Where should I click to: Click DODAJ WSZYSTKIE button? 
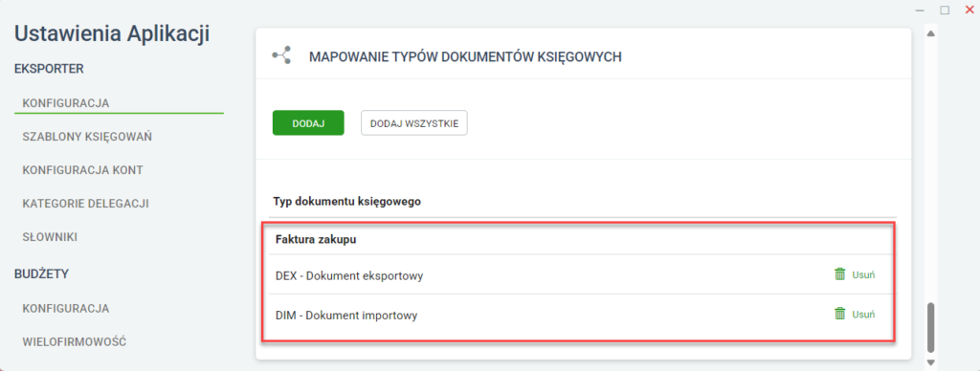click(413, 123)
